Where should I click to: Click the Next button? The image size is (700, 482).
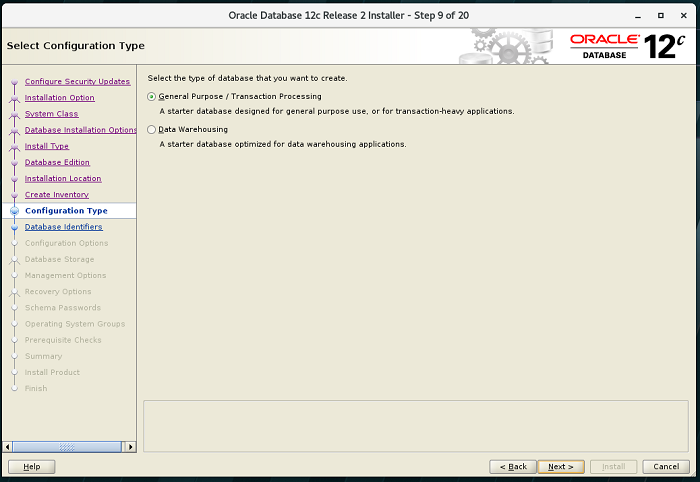coord(561,467)
